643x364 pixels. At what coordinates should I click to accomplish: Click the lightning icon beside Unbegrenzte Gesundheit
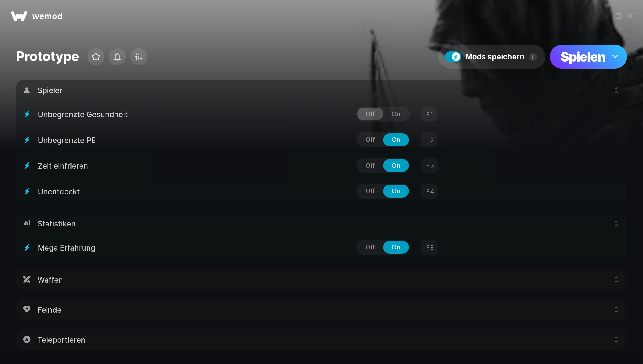(x=27, y=114)
